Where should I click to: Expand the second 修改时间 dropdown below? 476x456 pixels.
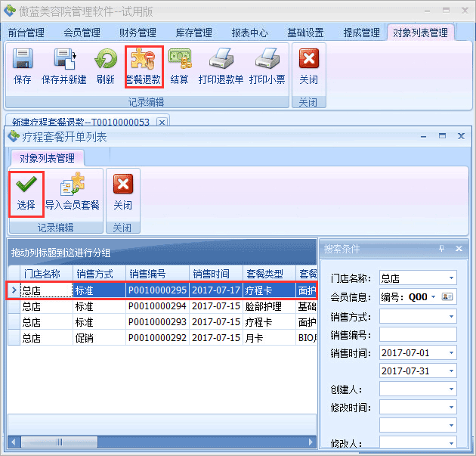(x=451, y=425)
